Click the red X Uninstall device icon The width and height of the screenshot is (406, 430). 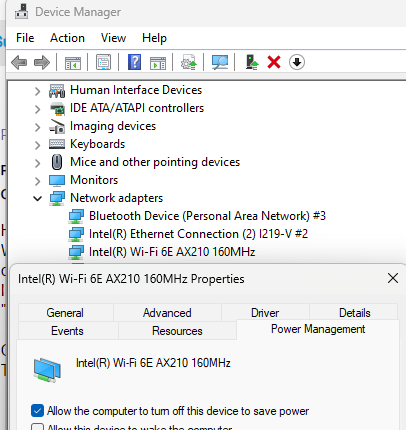click(x=274, y=62)
